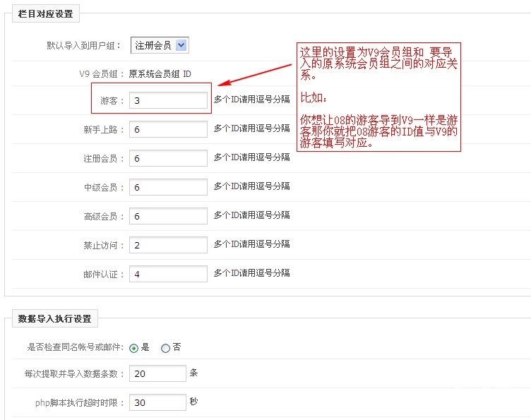This screenshot has width=531, height=420.
Task: Click the 禁止访问 ID input field
Action: [168, 245]
